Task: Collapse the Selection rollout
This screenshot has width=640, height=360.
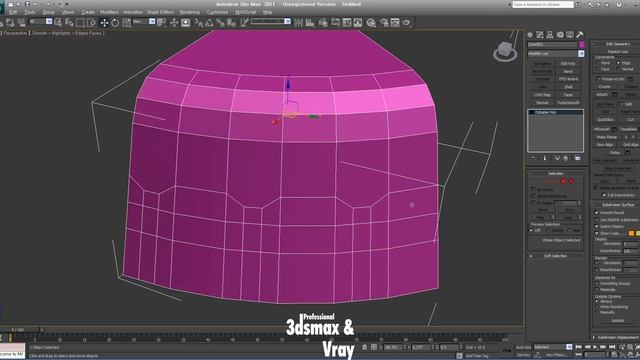Action: (x=556, y=173)
